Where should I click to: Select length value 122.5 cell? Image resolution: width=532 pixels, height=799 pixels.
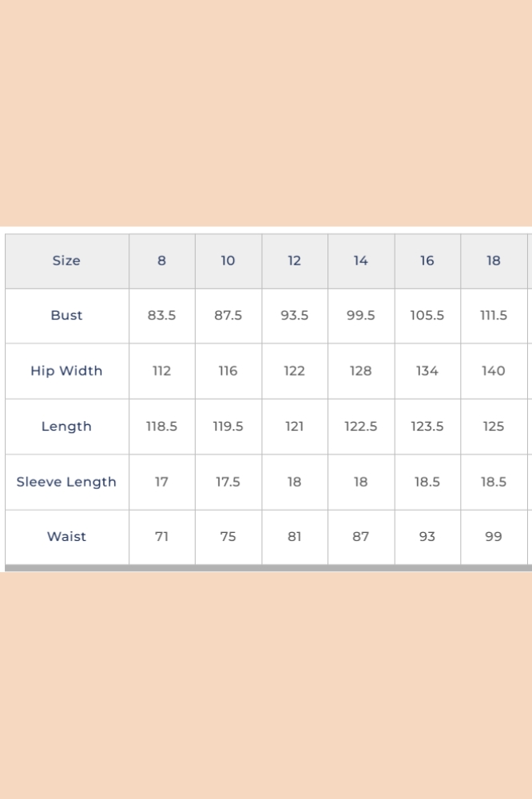360,427
